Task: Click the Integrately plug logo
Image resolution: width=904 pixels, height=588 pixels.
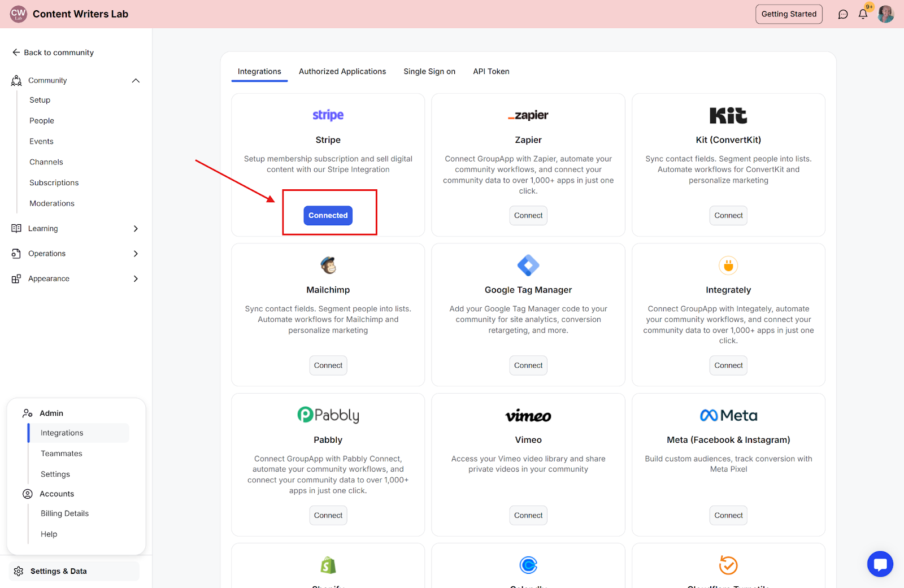Action: (728, 265)
